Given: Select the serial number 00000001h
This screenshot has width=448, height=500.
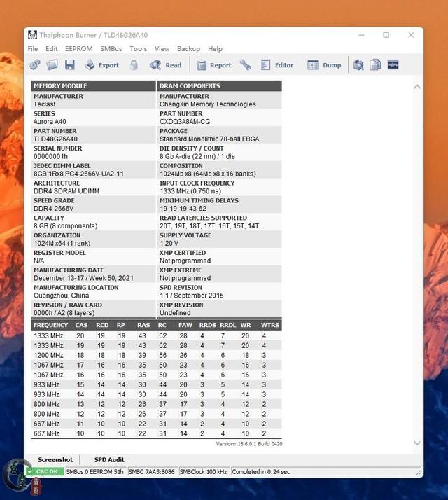Looking at the screenshot, I should point(50,156).
